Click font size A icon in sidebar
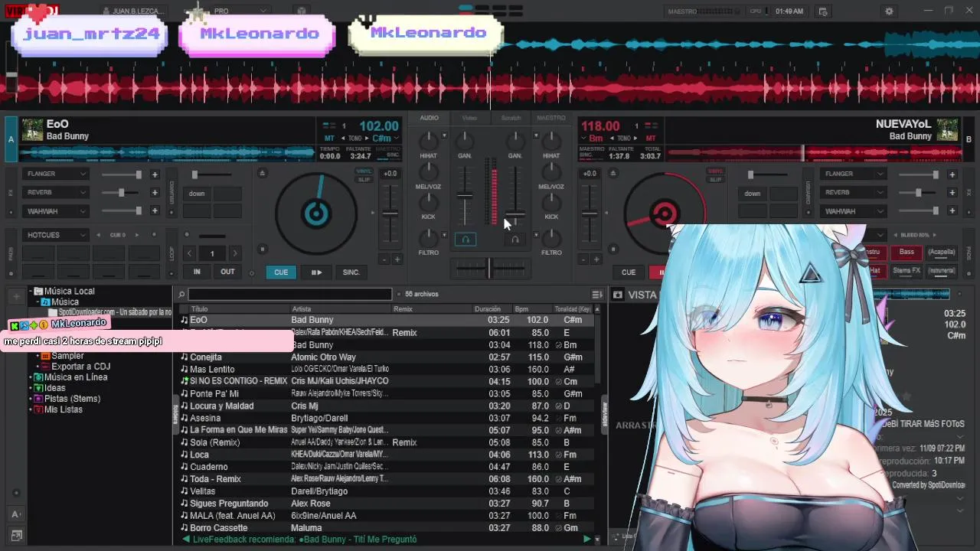Image resolution: width=980 pixels, height=551 pixels. 16,514
